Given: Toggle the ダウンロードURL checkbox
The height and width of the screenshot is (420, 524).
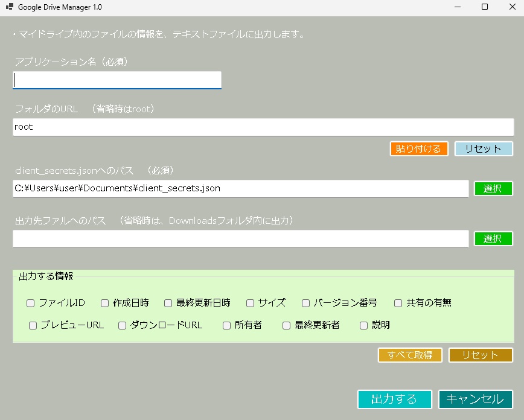Looking at the screenshot, I should click(122, 326).
